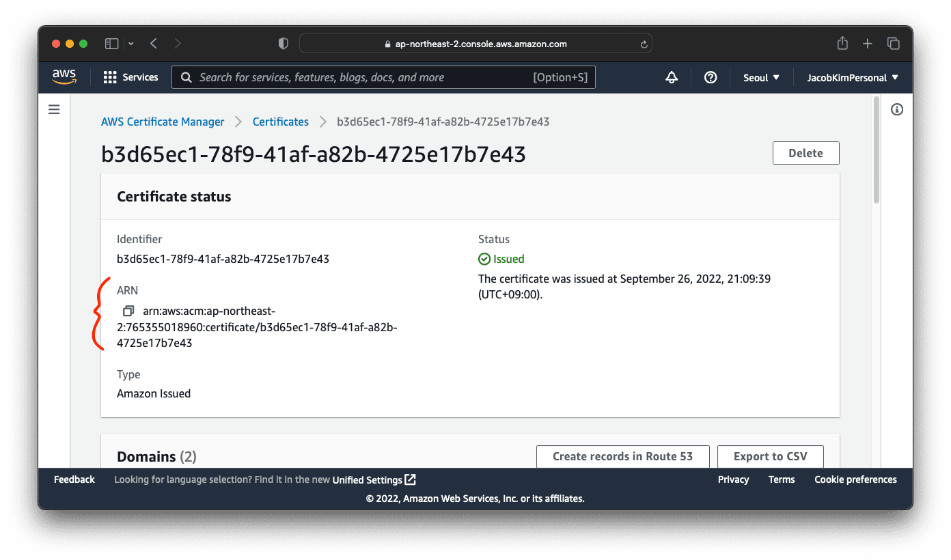Delete the displayed certificate
The width and height of the screenshot is (951, 560).
point(805,152)
